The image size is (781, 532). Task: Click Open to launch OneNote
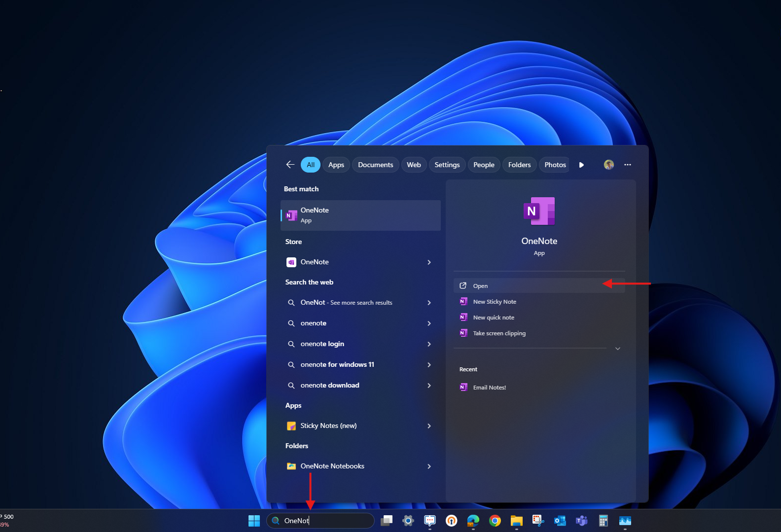[480, 286]
